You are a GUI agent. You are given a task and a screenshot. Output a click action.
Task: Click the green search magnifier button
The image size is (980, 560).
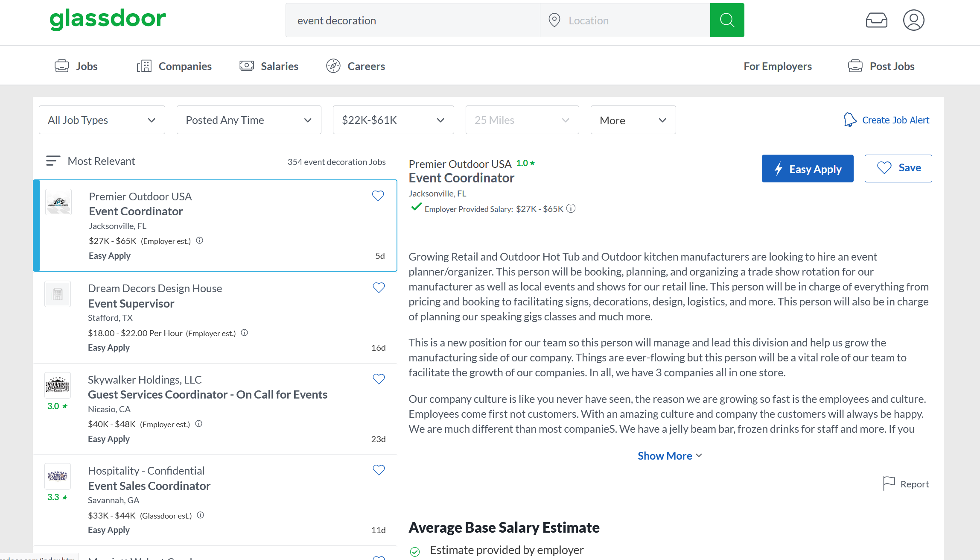point(727,20)
